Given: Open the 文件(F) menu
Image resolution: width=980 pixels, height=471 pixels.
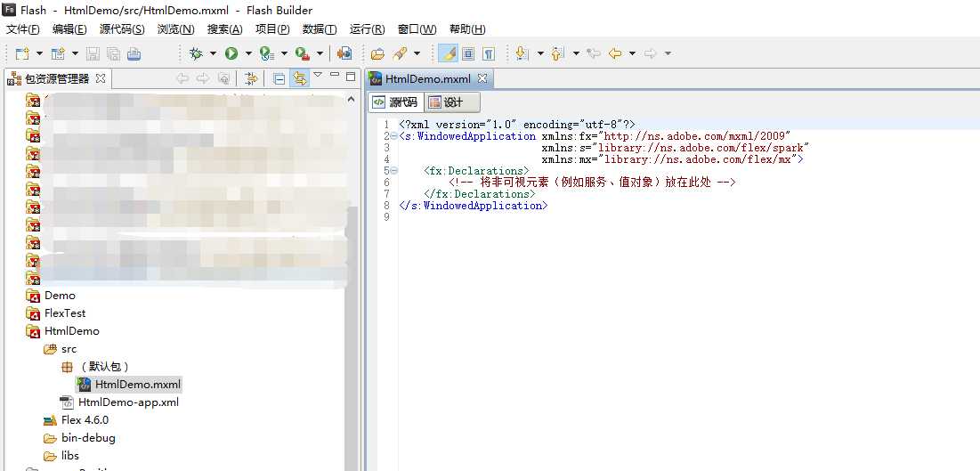Looking at the screenshot, I should pos(22,29).
